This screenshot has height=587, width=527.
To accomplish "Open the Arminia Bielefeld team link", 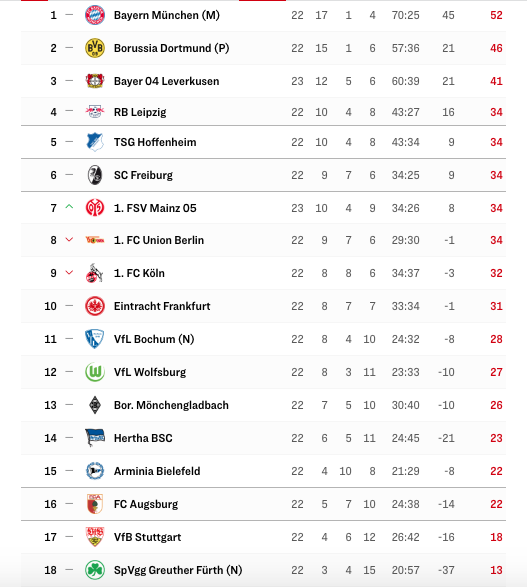I will click(157, 471).
